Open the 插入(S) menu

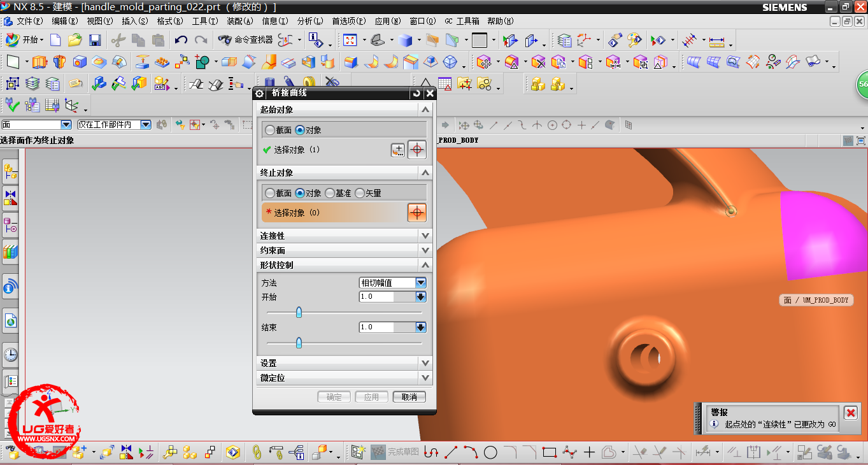click(135, 21)
